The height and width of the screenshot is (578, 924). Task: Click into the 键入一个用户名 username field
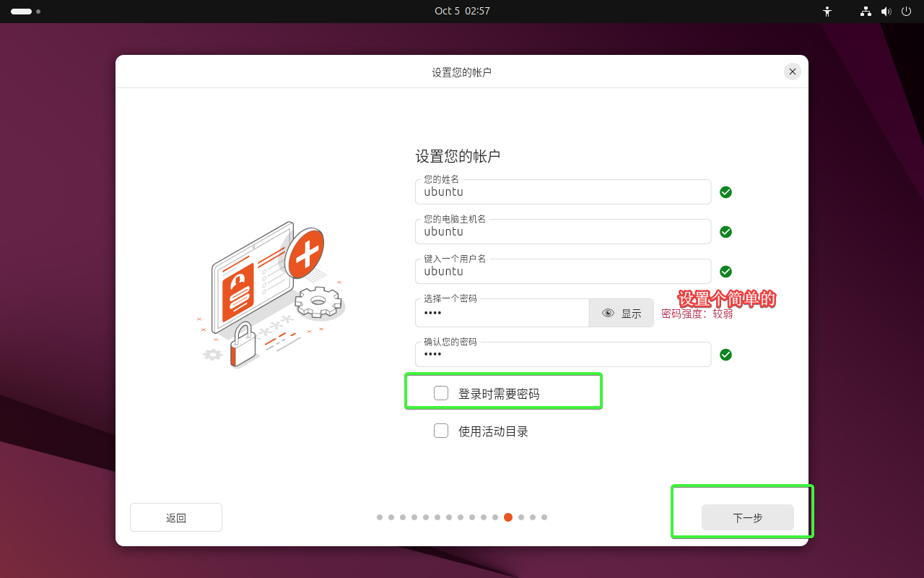[x=563, y=272]
